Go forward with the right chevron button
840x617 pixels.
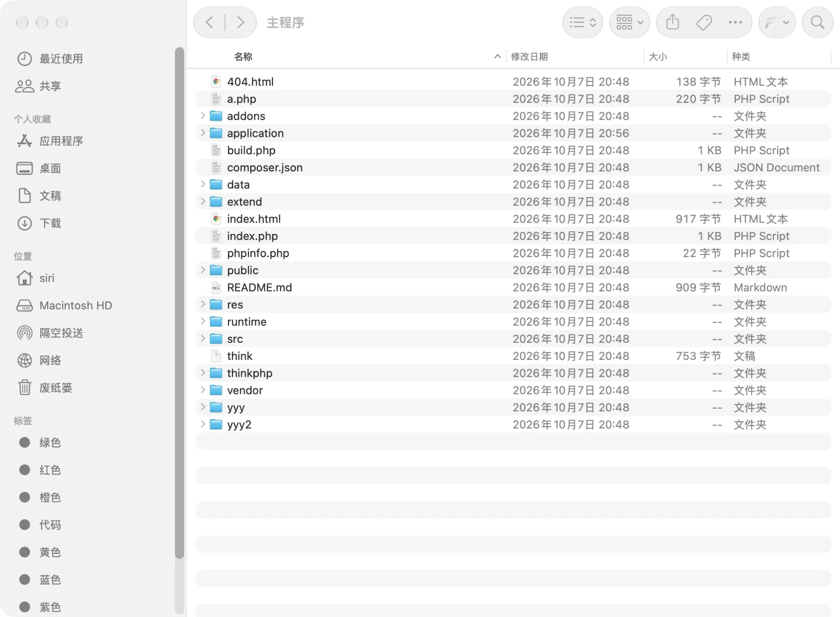click(240, 22)
